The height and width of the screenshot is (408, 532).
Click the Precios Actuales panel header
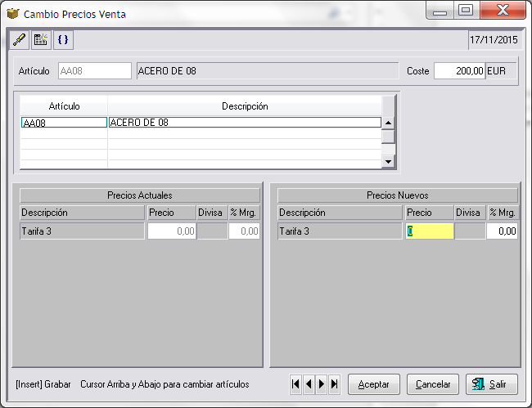click(140, 195)
